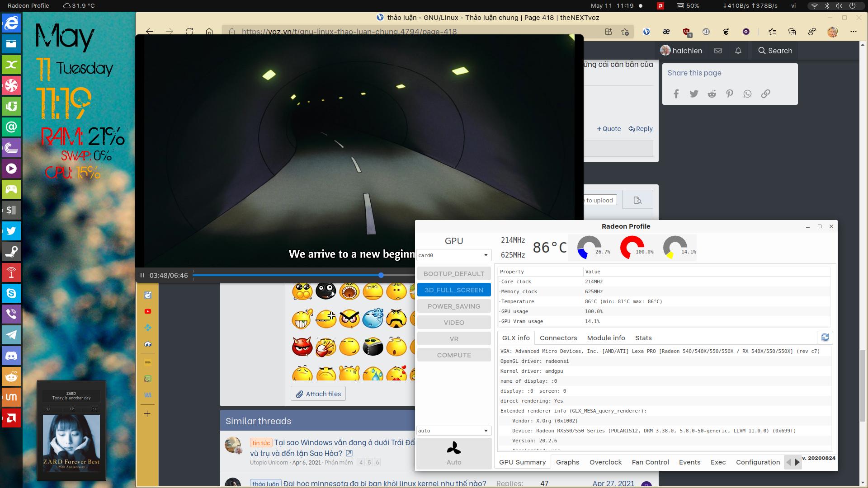Click the Auto fan button
This screenshot has height=488, width=868.
point(454,454)
